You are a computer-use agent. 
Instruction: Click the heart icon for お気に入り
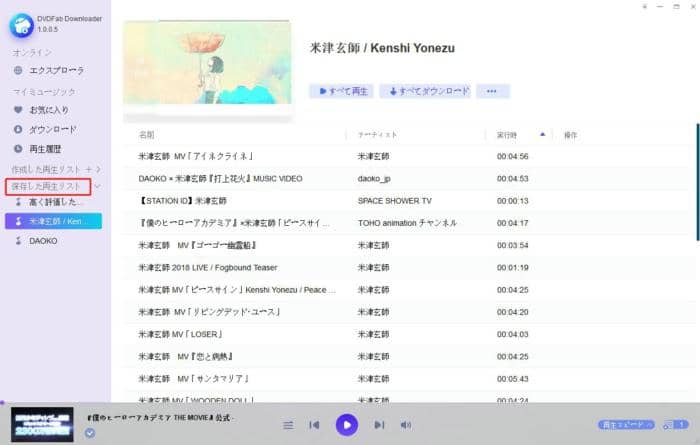tap(18, 109)
